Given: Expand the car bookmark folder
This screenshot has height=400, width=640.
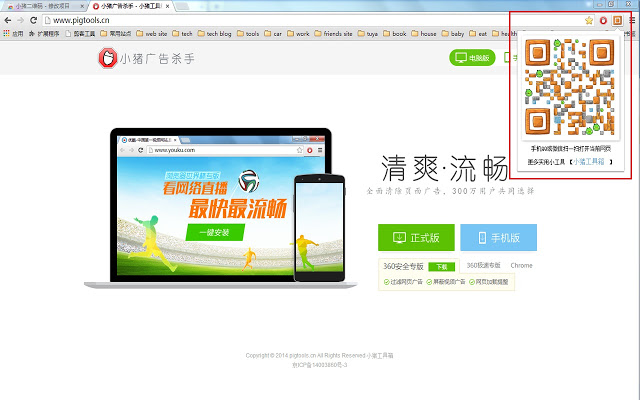Looking at the screenshot, I should coord(273,34).
